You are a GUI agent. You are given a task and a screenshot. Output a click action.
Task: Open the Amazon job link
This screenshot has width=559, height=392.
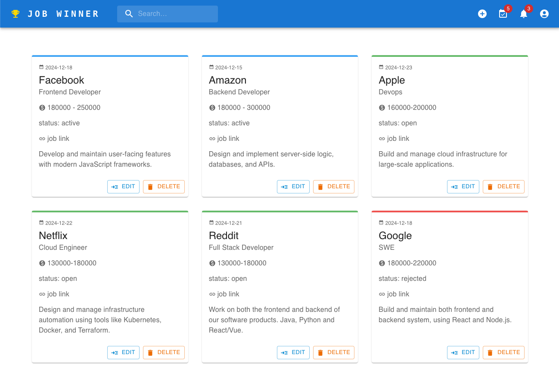click(x=224, y=139)
